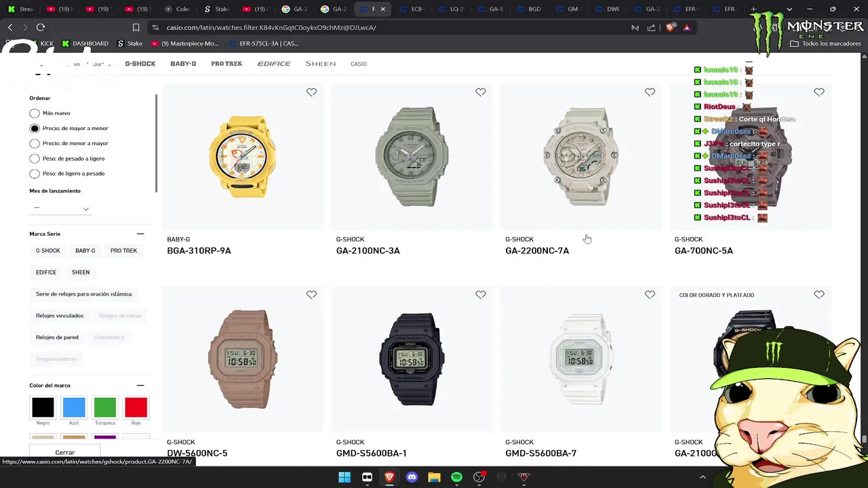Open the GA-2200NC-7A watch thumbnail
This screenshot has height=488, width=868.
pyautogui.click(x=581, y=157)
